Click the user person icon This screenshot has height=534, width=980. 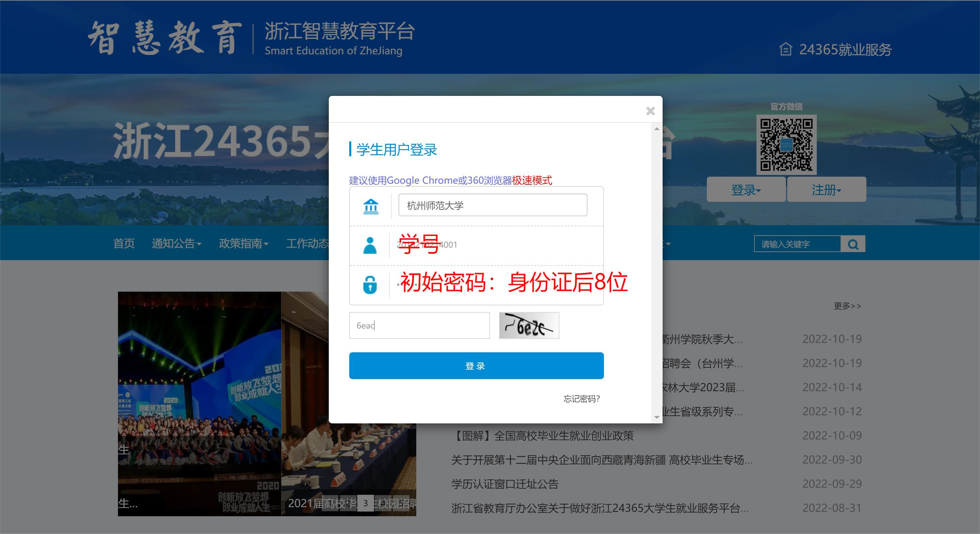tap(370, 245)
